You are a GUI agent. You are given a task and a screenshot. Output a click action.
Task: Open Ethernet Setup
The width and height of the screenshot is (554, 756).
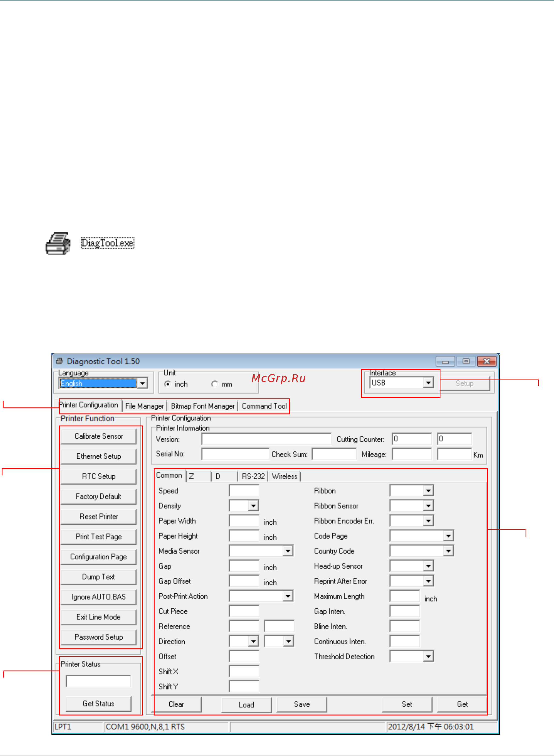pyautogui.click(x=98, y=456)
